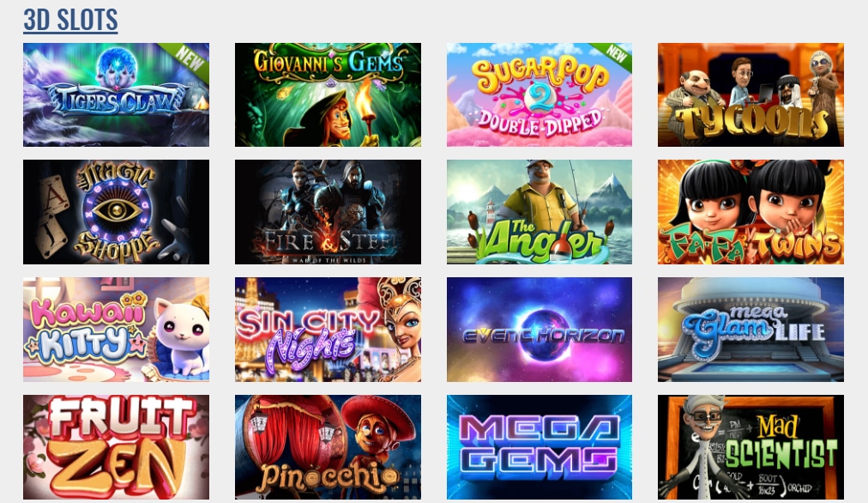868x503 pixels.
Task: Launch the Giovanni's Gems slot
Action: click(328, 94)
